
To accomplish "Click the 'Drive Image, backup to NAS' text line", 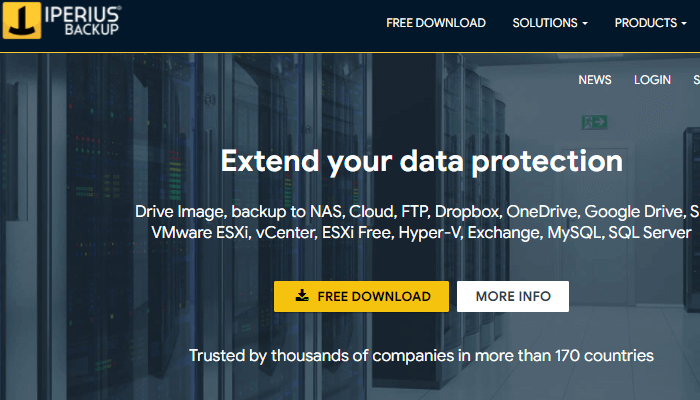I will 417,212.
